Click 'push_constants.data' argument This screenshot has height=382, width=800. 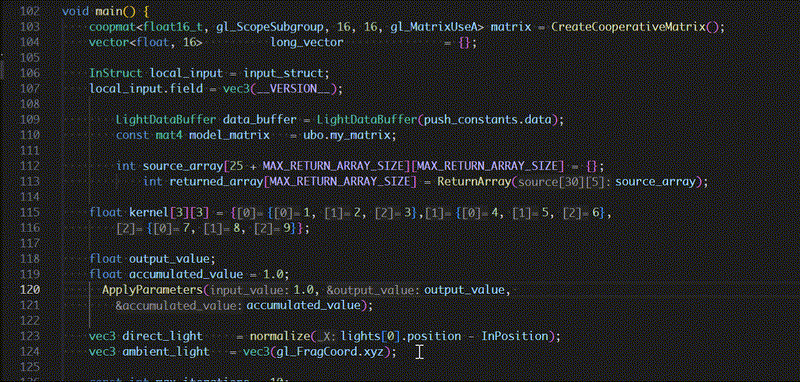[x=488, y=120]
